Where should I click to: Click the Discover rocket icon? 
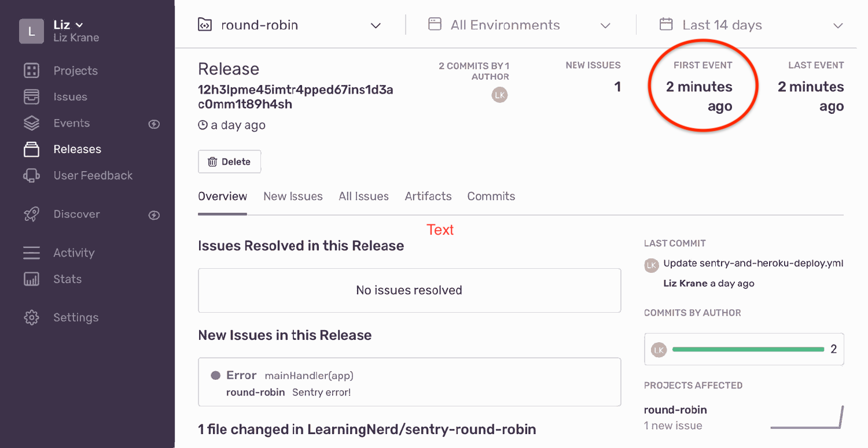coord(31,214)
